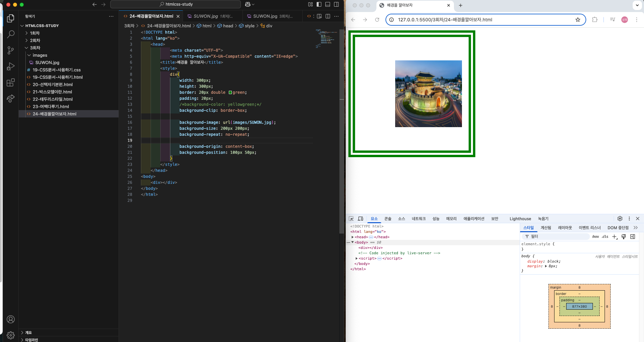Reload the page in Chrome
Viewport: 644px width, 342px height.
point(377,20)
